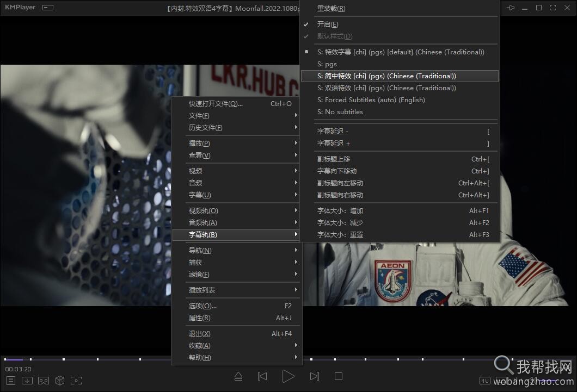
Task: Click the played portion of seek bar
Action: (14, 359)
